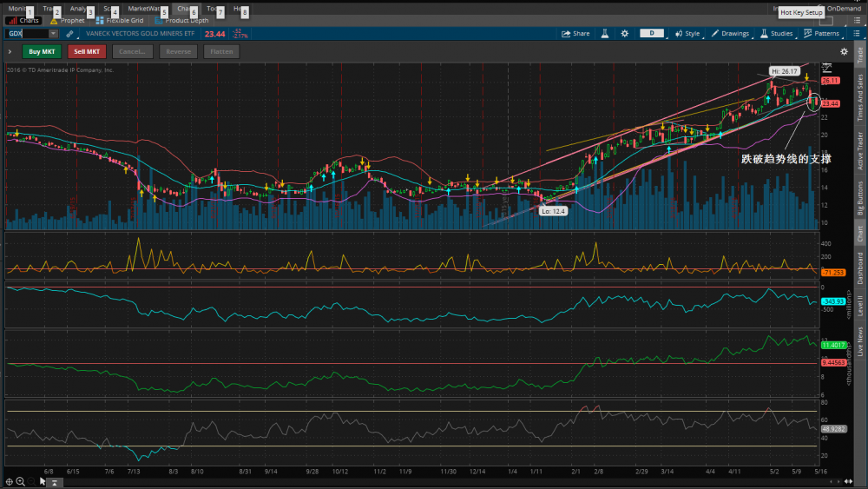Click the GDX symbol input field
The image size is (868, 489).
[x=28, y=34]
